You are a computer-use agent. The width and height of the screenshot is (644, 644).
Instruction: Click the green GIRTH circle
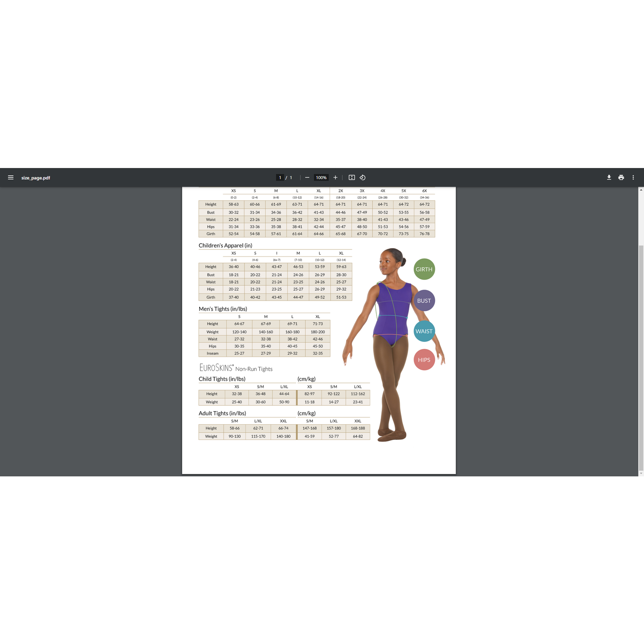click(x=424, y=269)
